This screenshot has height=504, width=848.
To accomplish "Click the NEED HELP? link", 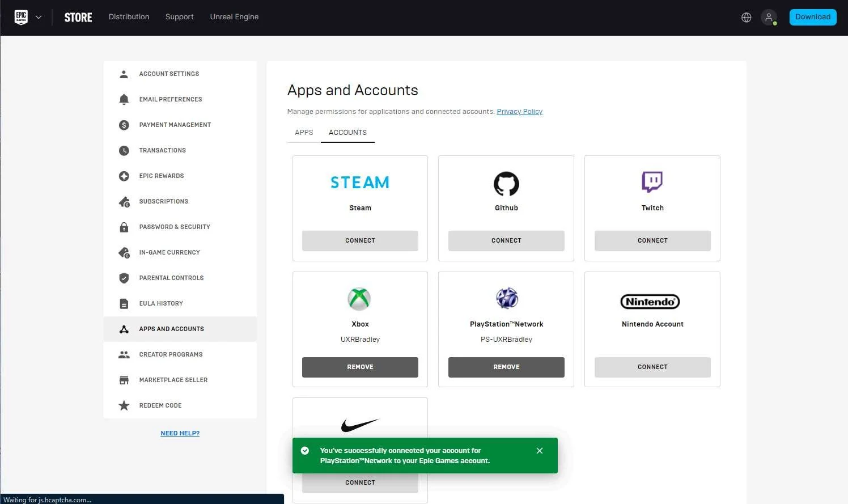I will (180, 433).
